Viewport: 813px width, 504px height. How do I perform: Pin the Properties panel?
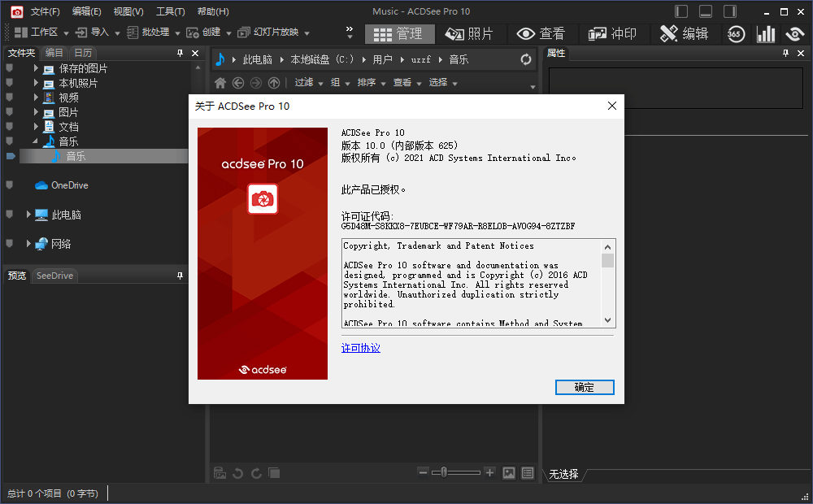[x=785, y=53]
